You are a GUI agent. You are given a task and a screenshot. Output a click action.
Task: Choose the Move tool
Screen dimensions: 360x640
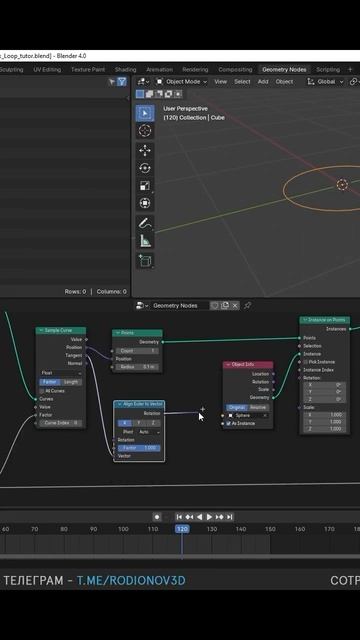point(145,151)
